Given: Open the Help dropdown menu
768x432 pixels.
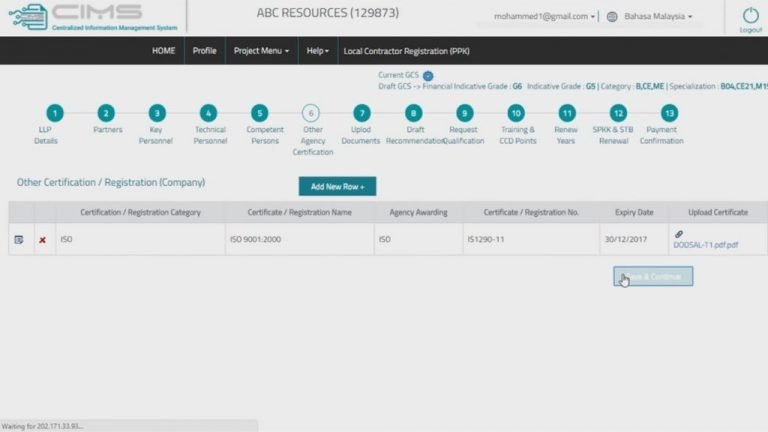Looking at the screenshot, I should click(x=318, y=50).
